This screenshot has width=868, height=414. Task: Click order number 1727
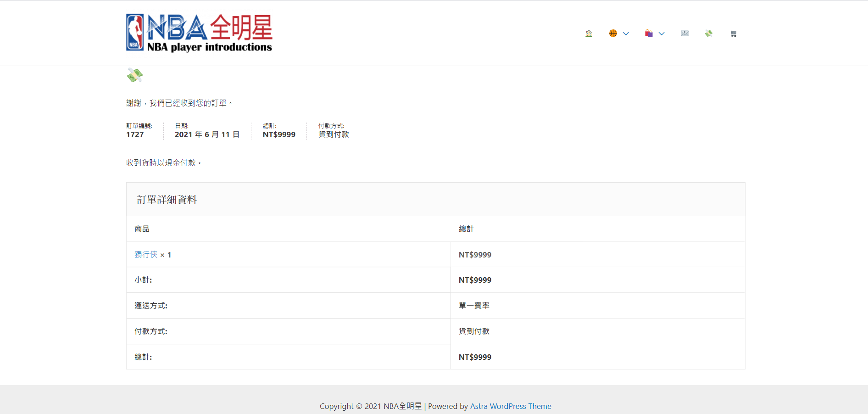(135, 134)
